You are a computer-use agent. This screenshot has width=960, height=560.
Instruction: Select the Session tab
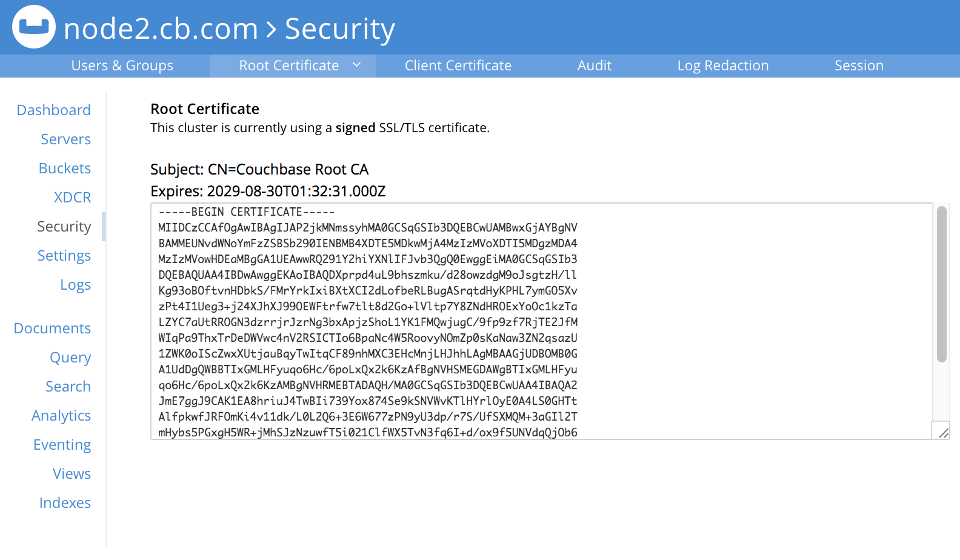(859, 65)
